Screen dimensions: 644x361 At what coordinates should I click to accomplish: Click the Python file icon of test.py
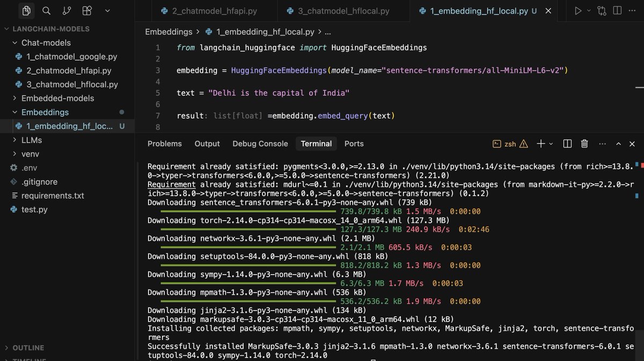tap(14, 210)
